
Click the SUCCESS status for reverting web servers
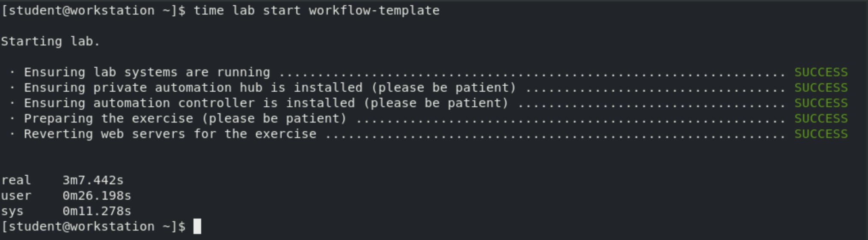[820, 134]
